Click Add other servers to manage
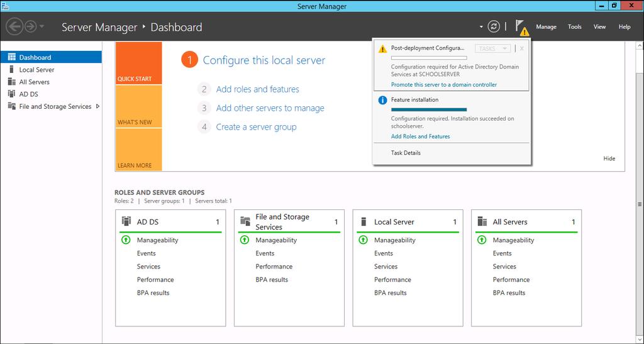Viewport: 644px width, 344px height. [x=270, y=108]
